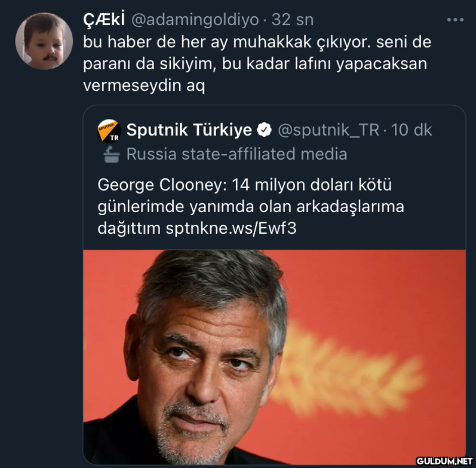Viewport: 476px width, 468px height.
Task: Click the @sputnik_TR handle
Action: pos(328,130)
